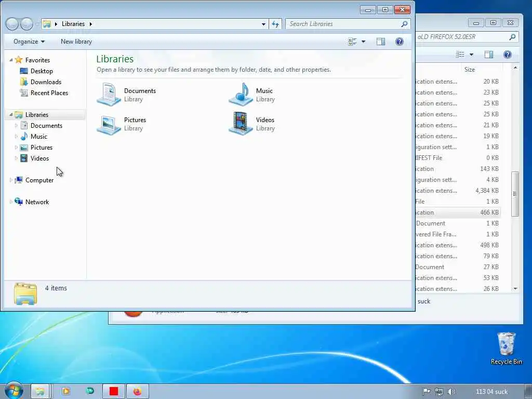
Task: Expand the Music tree arrow
Action: [16, 137]
